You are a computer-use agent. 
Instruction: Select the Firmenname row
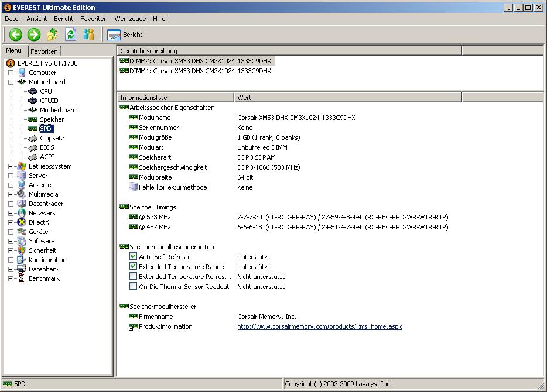[213, 317]
